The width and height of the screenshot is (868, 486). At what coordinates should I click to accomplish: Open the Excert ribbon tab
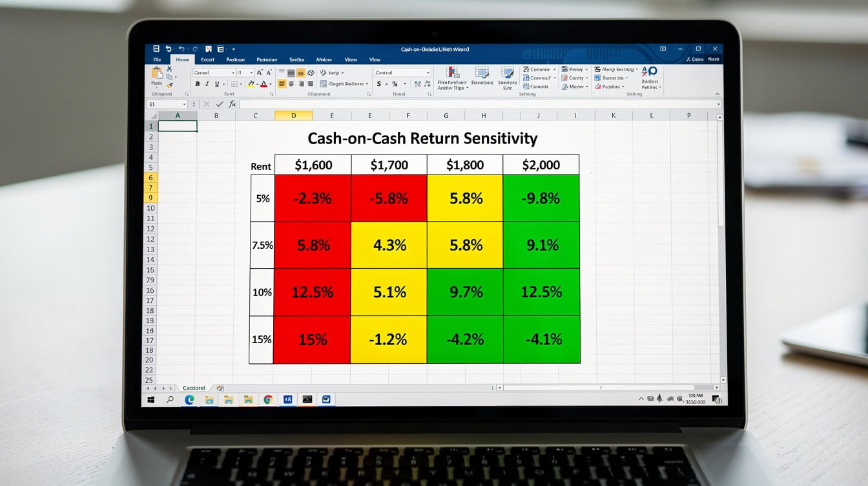click(x=207, y=59)
